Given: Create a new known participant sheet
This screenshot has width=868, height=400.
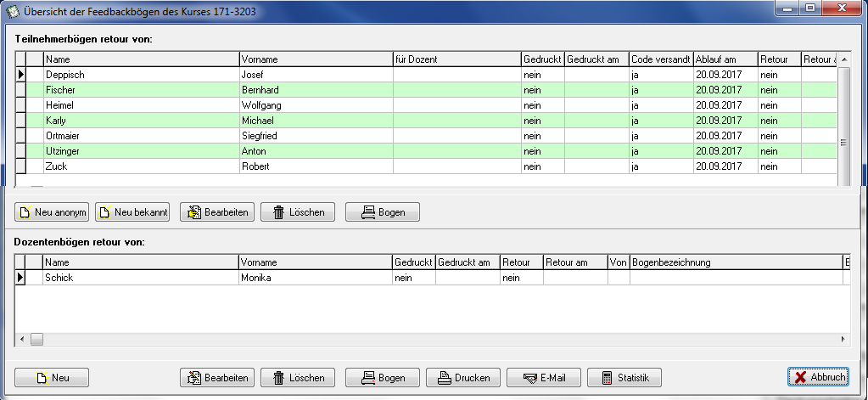Looking at the screenshot, I should click(x=132, y=212).
